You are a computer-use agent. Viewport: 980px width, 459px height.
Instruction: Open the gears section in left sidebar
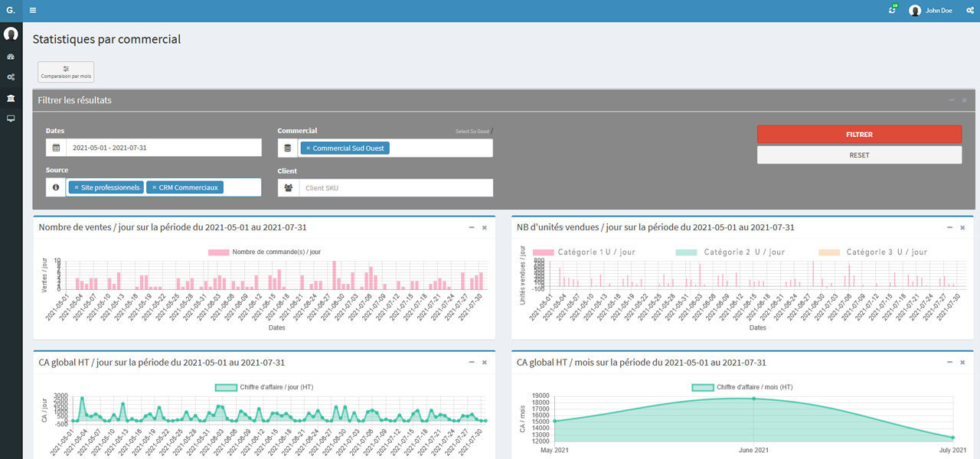point(11,77)
